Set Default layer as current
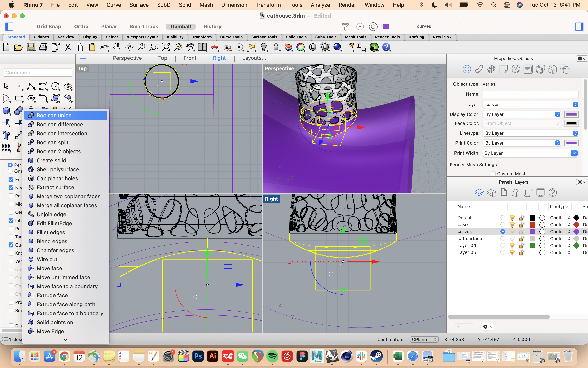This screenshot has width=588, height=368. pos(503,218)
